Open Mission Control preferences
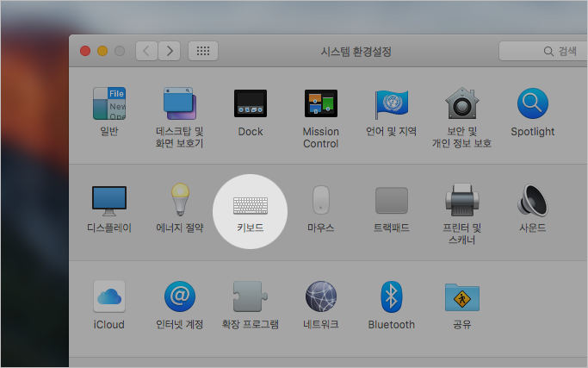 point(321,103)
